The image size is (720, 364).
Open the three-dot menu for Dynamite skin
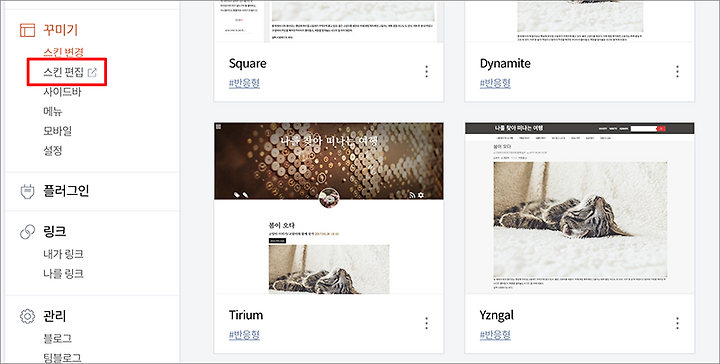pos(677,72)
